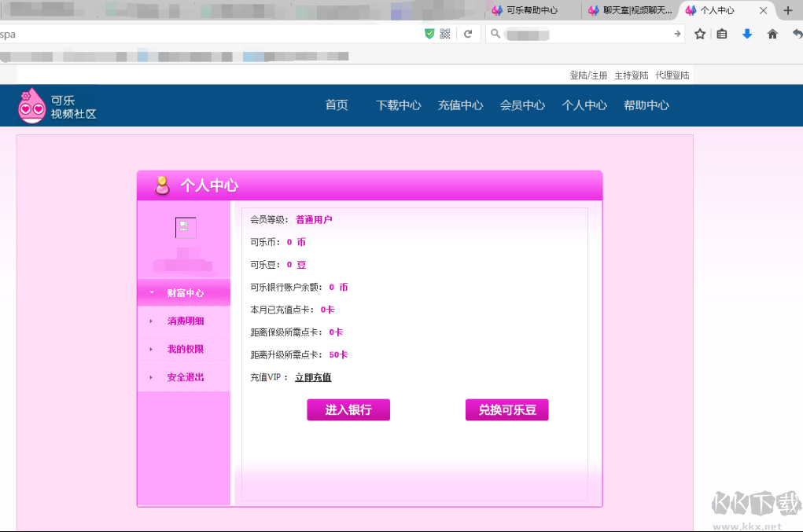This screenshot has height=532, width=803.
Task: Click the reading list clipboard icon
Action: coord(721,34)
